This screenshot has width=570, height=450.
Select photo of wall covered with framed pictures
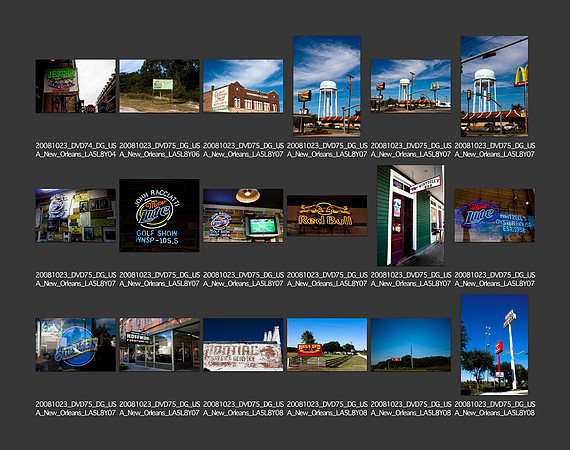click(x=76, y=216)
